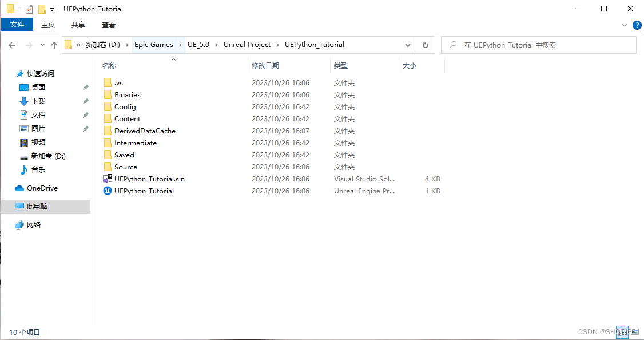This screenshot has width=644, height=340.
Task: Click the Desktop icon in sidebar
Action: click(24, 88)
